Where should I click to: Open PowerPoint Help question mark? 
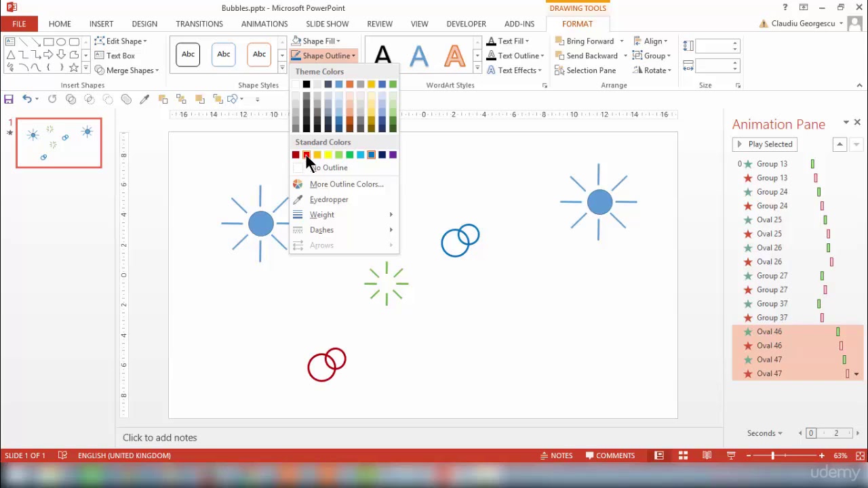click(785, 7)
